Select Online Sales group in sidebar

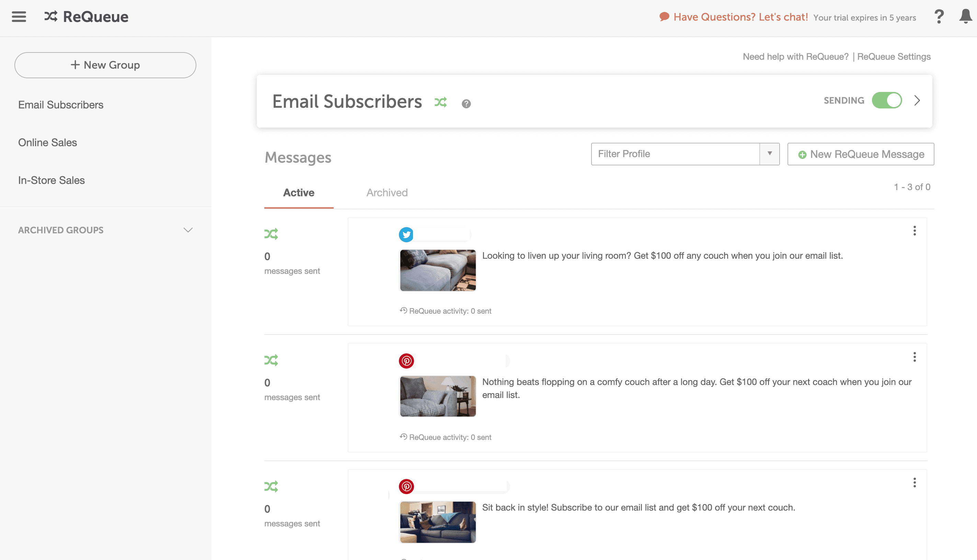click(x=47, y=143)
